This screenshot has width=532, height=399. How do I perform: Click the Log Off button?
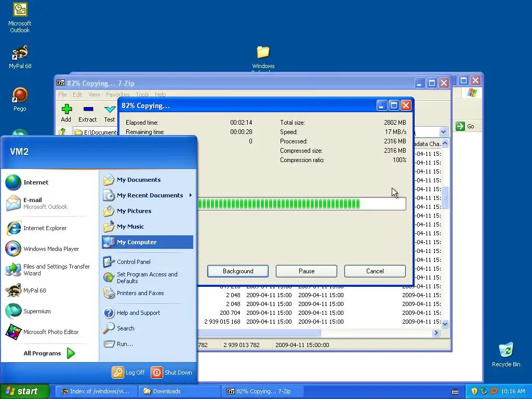[x=129, y=373]
